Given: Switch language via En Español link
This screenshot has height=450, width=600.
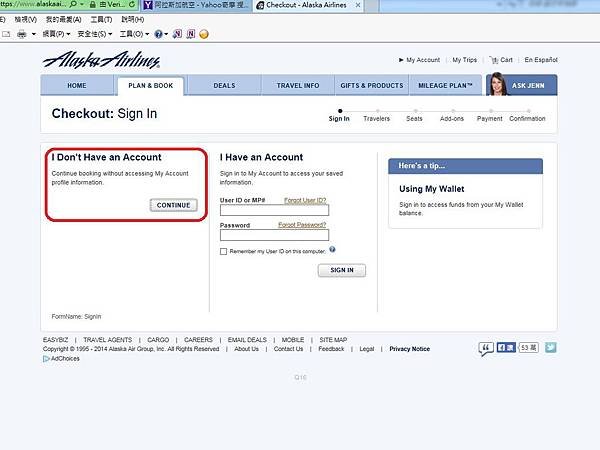Looking at the screenshot, I should coord(541,60).
